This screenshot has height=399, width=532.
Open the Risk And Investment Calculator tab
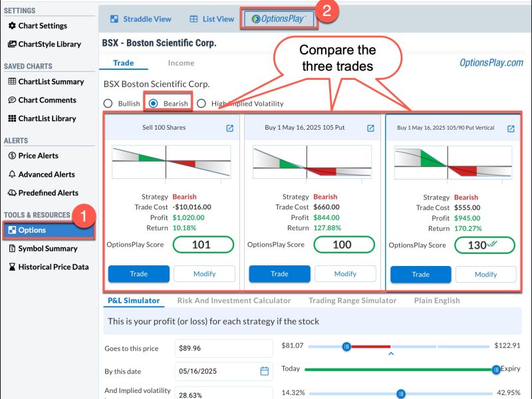(x=234, y=301)
